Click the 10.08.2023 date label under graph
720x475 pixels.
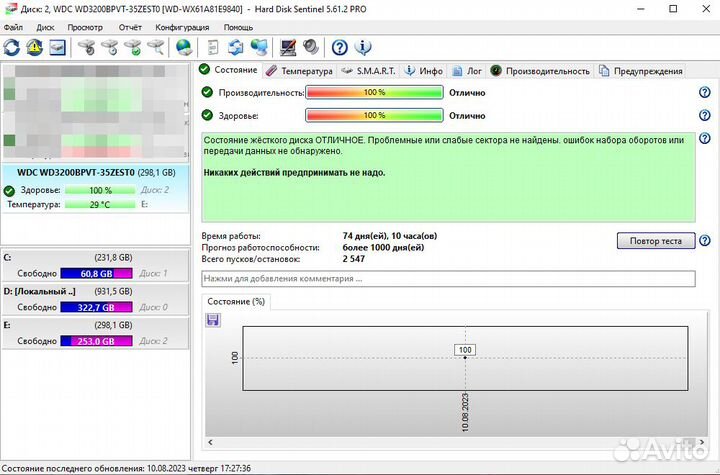click(465, 412)
